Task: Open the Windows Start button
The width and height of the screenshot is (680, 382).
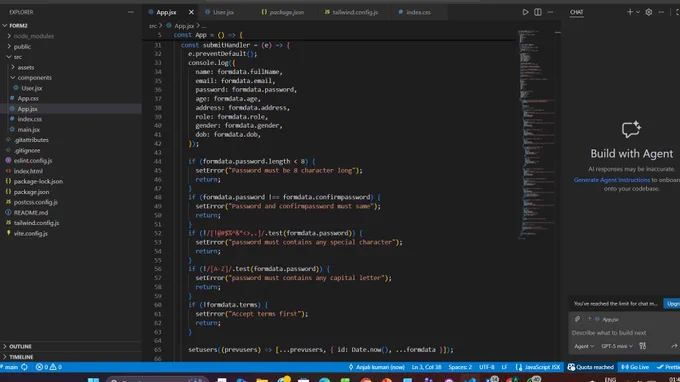Action: point(93,380)
